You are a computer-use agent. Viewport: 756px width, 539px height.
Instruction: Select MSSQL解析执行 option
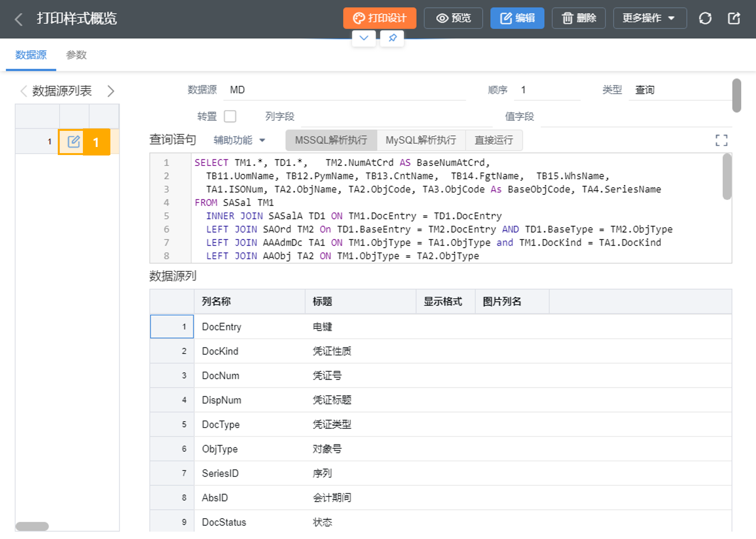pyautogui.click(x=331, y=140)
